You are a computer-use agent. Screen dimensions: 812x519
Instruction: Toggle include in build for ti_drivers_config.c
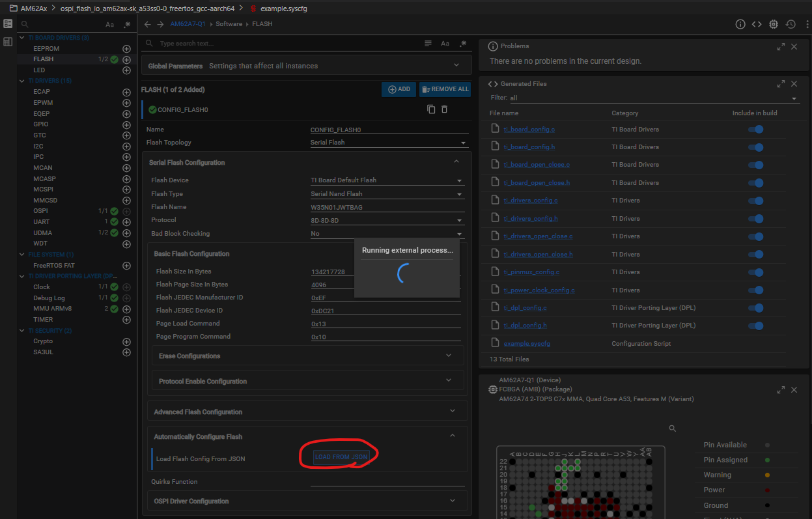755,201
